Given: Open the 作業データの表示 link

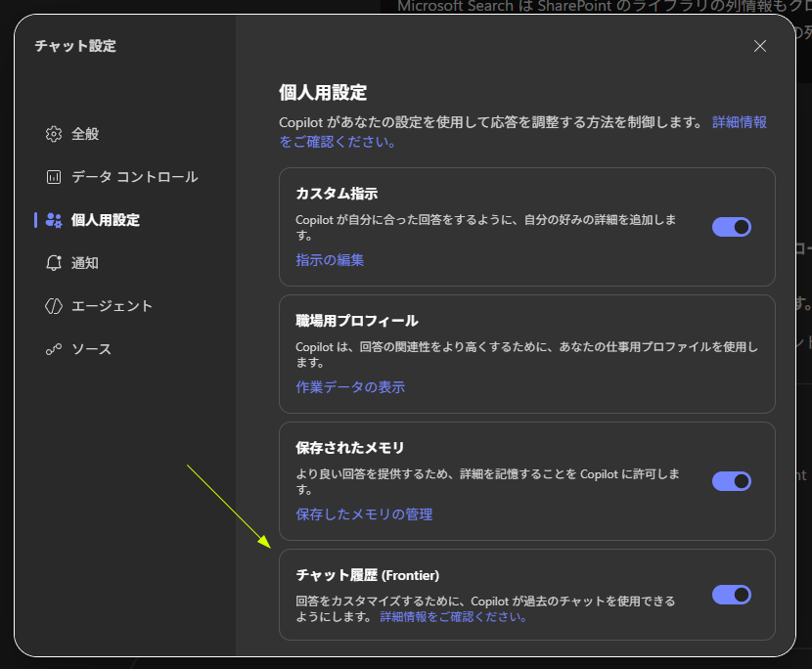Looking at the screenshot, I should click(350, 387).
